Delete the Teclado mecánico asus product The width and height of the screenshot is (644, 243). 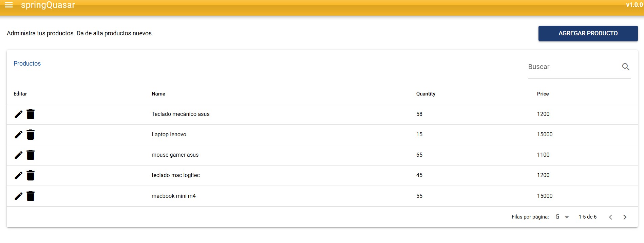31,114
